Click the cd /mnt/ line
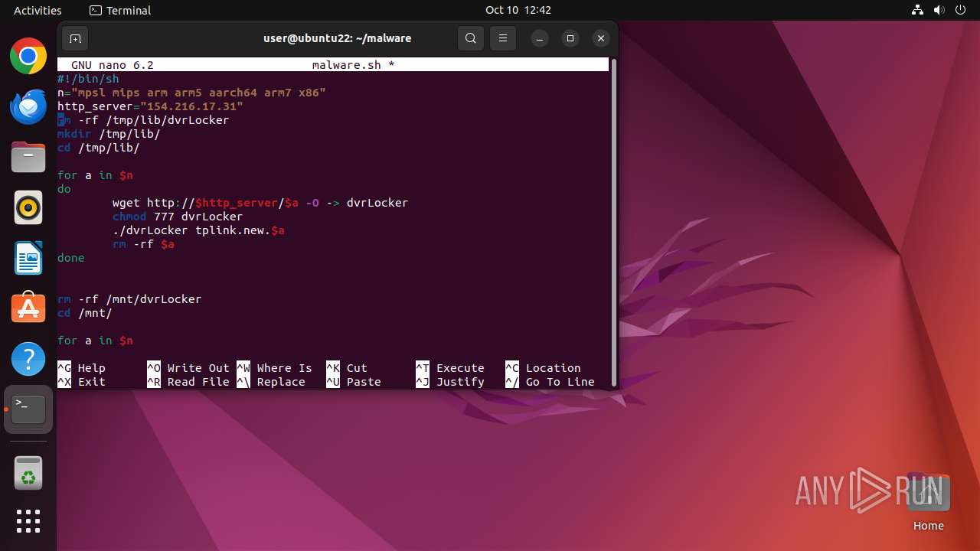The height and width of the screenshot is (551, 980). coord(85,313)
